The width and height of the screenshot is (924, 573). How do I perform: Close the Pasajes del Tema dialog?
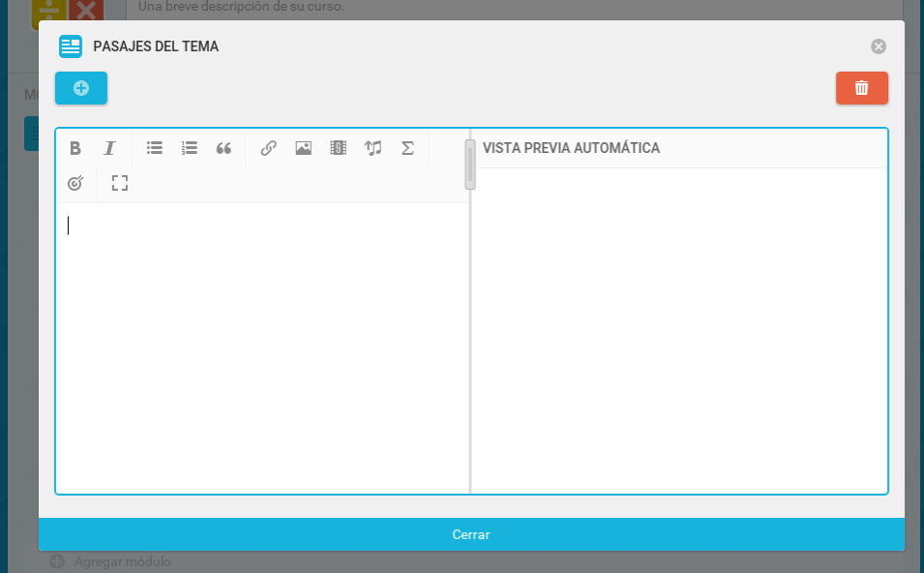pyautogui.click(x=879, y=46)
